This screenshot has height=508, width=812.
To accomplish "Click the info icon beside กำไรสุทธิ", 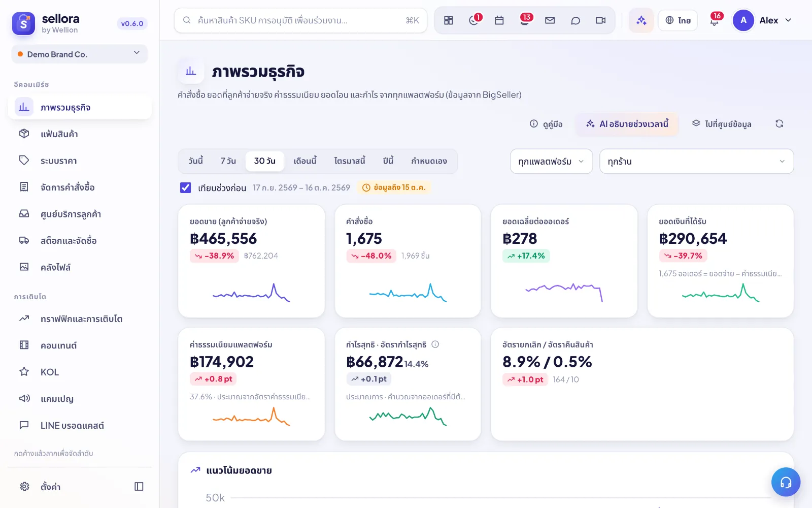I will click(x=435, y=344).
